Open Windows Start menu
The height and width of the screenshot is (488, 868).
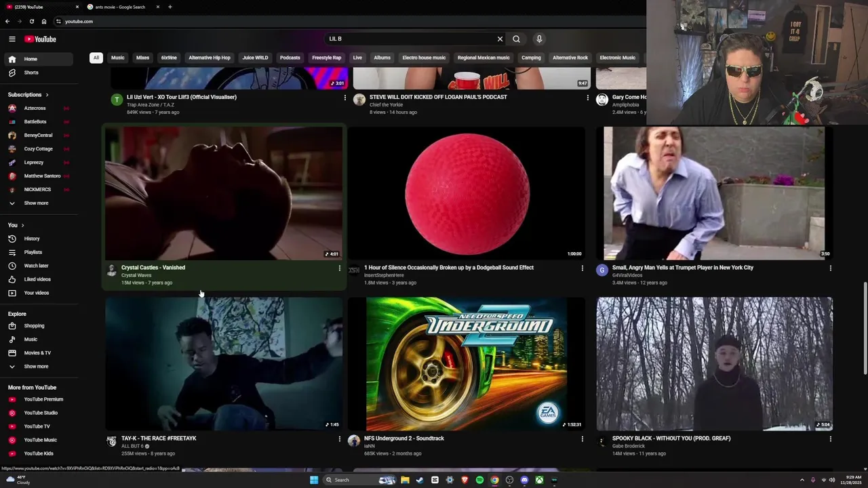(314, 480)
